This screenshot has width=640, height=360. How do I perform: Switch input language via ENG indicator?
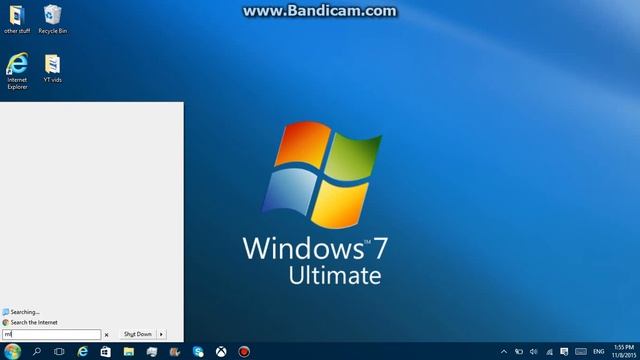coord(599,351)
